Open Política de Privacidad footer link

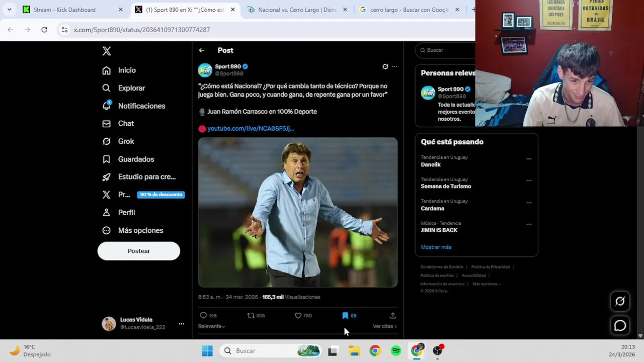pyautogui.click(x=491, y=267)
